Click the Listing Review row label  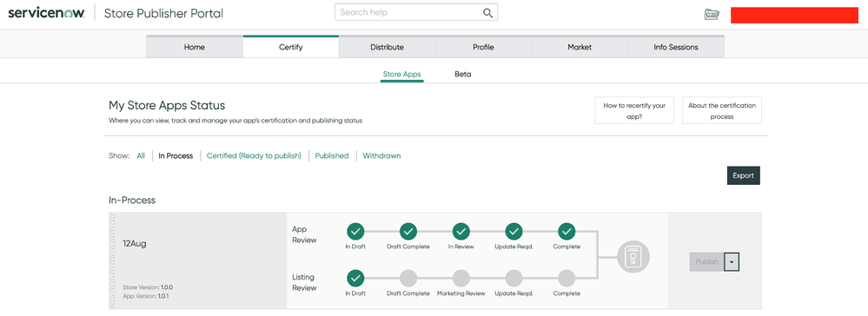pyautogui.click(x=304, y=282)
